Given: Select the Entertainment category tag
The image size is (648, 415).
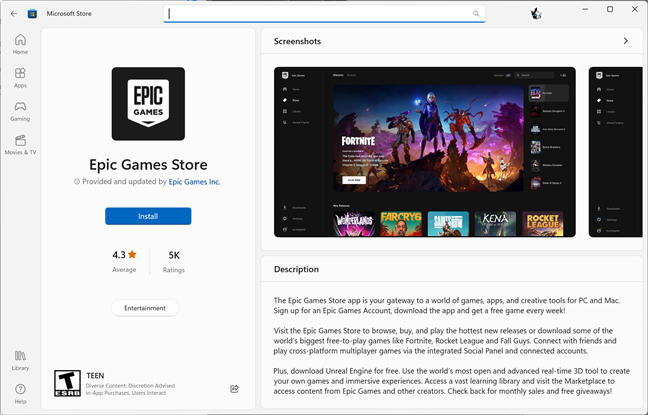Looking at the screenshot, I should (x=145, y=308).
